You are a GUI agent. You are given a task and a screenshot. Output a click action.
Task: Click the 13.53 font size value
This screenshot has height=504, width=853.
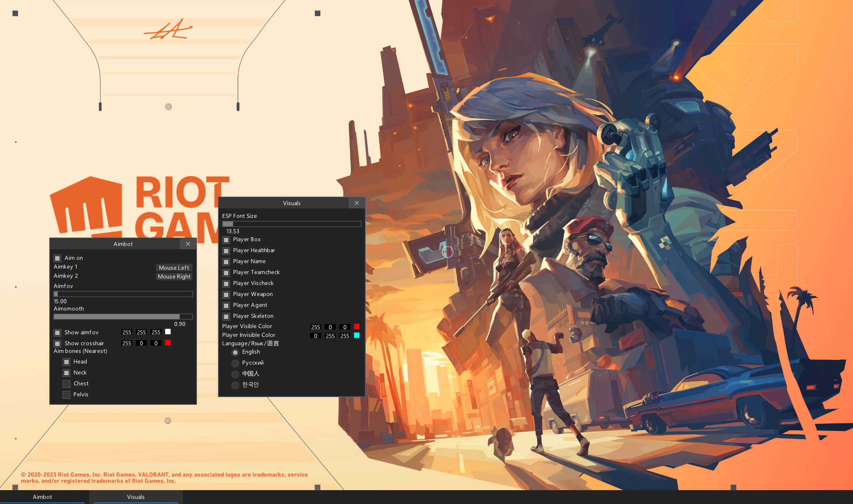pyautogui.click(x=233, y=231)
